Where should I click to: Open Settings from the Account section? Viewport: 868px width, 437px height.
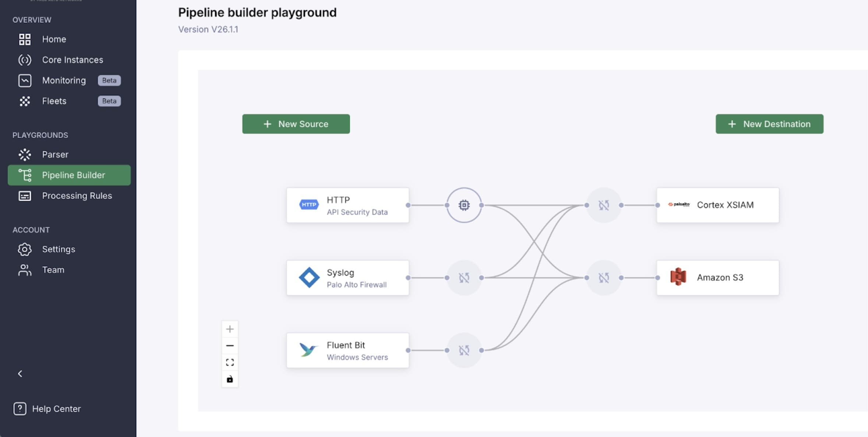point(58,249)
